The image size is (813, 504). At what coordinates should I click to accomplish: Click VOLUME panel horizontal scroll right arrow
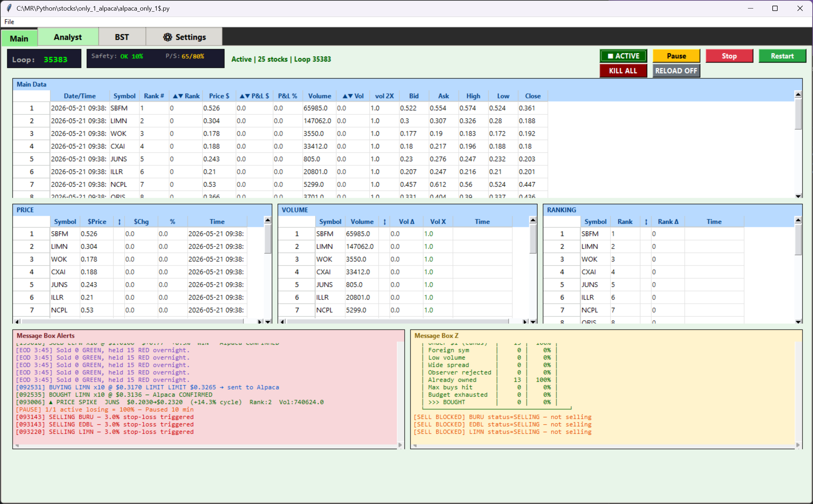tap(525, 321)
